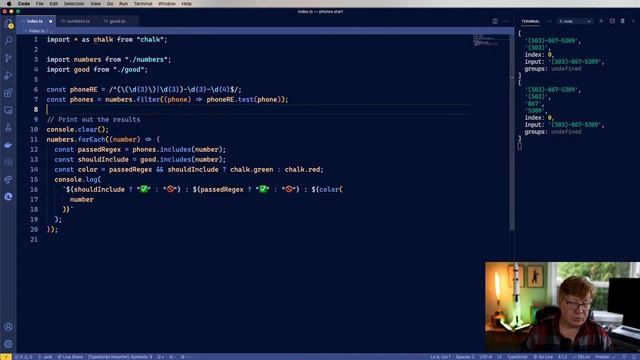
Task: Click index.ts in the breadcrumb bar
Action: [36, 31]
